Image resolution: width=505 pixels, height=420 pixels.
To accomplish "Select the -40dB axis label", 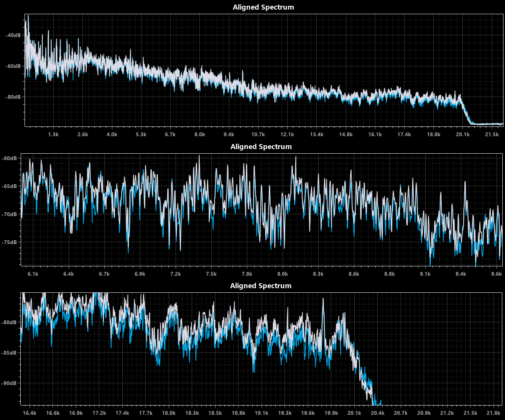I will point(13,35).
